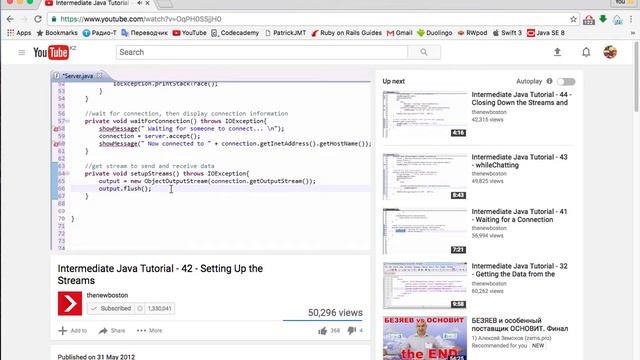Click the 1,330,041 subscriber count

coord(160,309)
